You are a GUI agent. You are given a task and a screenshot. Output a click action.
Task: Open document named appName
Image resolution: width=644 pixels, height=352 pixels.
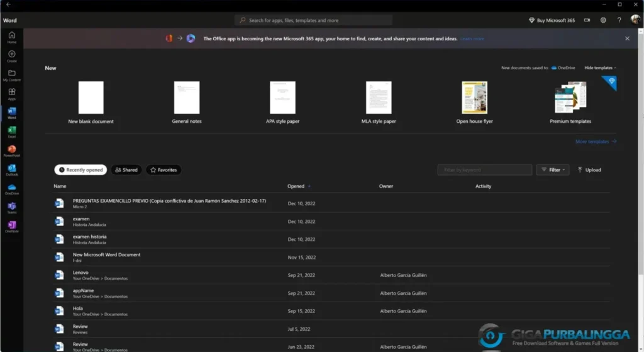[x=83, y=290]
